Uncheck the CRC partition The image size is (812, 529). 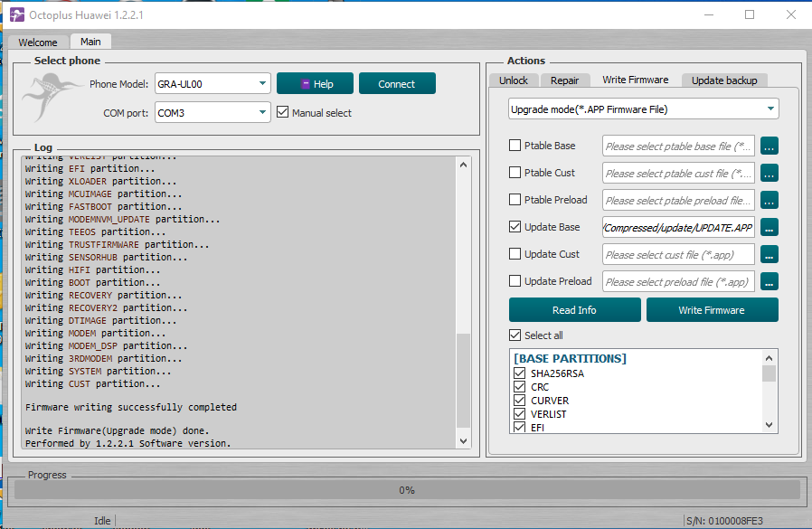[x=519, y=386]
